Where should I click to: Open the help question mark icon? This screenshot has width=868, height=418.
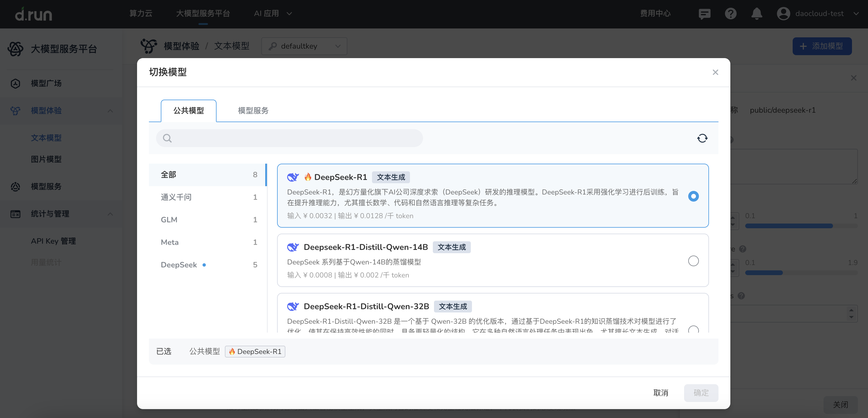pyautogui.click(x=731, y=14)
